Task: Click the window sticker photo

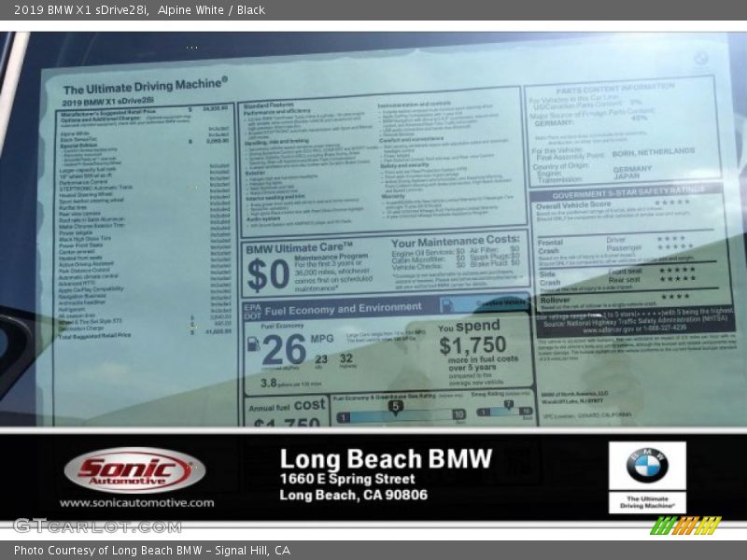Action: 373,229
